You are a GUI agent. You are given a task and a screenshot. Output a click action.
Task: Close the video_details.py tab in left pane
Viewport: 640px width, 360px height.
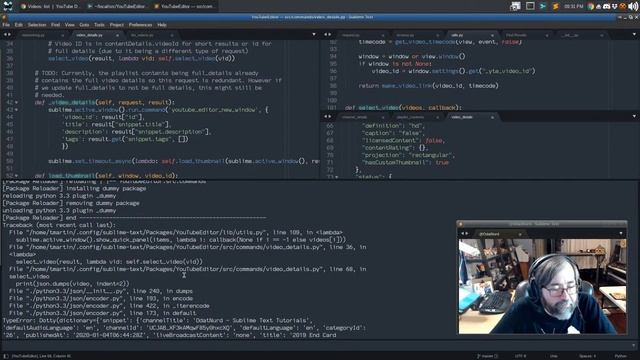[117, 36]
